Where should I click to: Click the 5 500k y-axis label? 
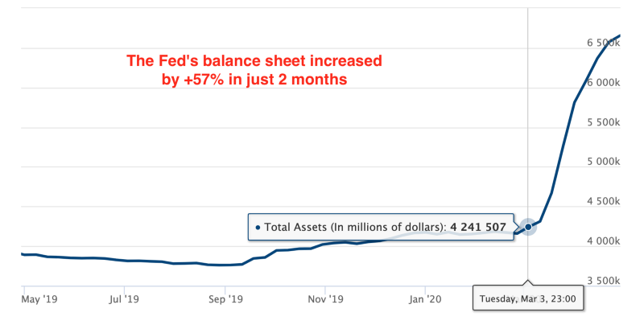[603, 122]
